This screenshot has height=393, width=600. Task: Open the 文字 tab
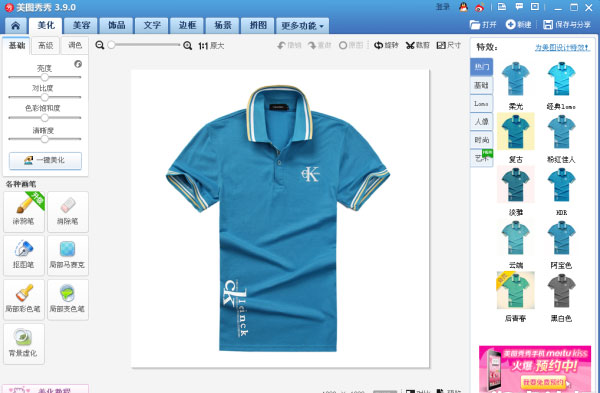pyautogui.click(x=152, y=26)
